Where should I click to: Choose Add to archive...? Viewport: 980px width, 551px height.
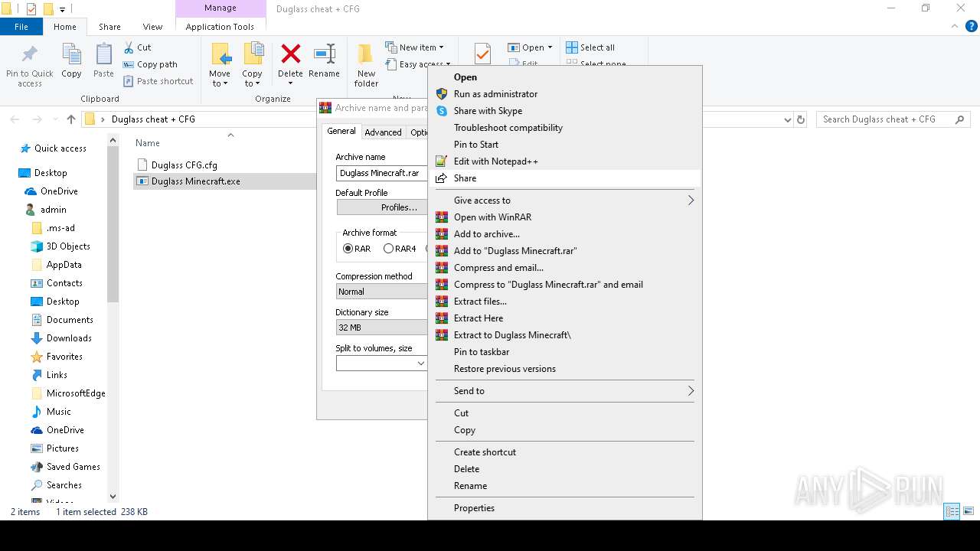point(564,234)
